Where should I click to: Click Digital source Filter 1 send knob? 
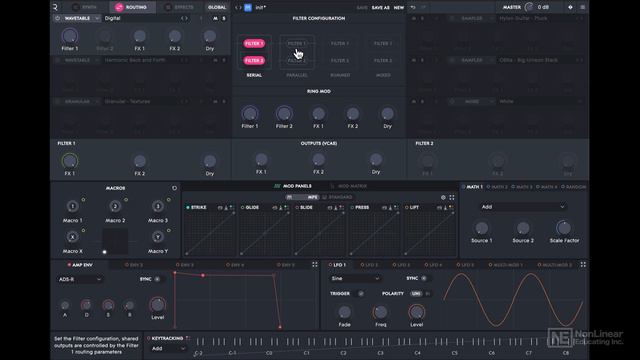tap(70, 36)
